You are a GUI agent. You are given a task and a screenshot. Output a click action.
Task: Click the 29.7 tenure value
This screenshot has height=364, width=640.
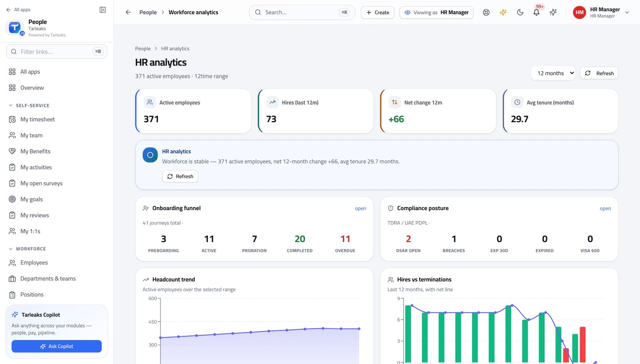[520, 119]
